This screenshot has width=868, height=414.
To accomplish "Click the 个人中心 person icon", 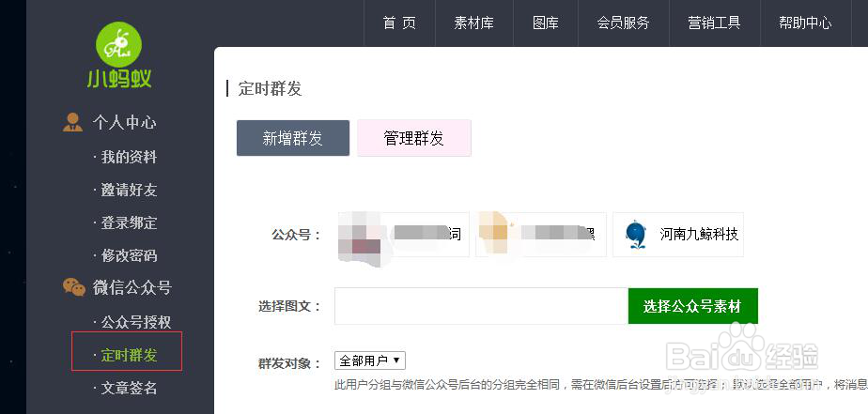I will tap(72, 122).
